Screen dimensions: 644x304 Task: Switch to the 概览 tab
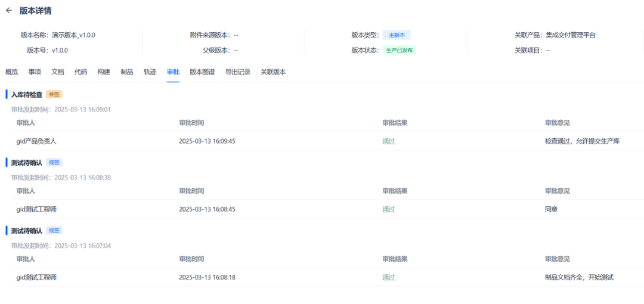[x=11, y=72]
